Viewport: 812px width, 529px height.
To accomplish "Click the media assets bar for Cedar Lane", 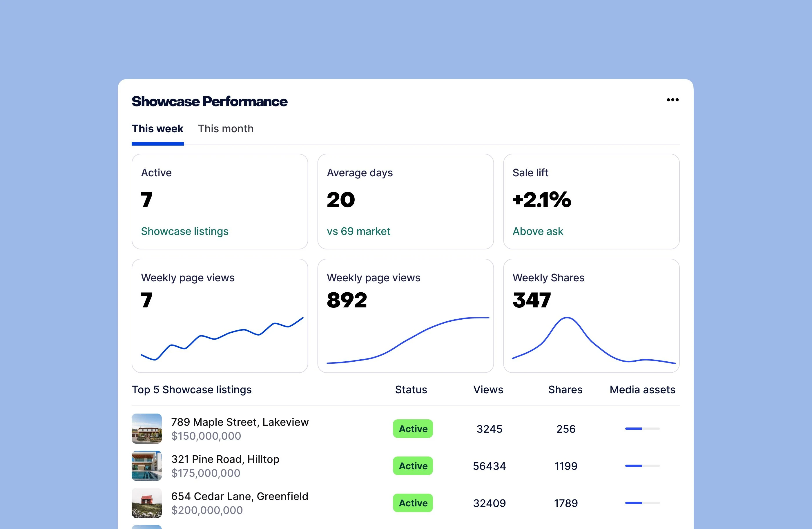I will 642,503.
